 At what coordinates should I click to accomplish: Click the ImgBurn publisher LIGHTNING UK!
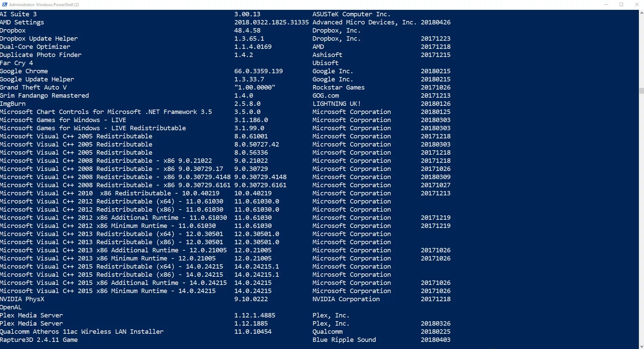(337, 104)
